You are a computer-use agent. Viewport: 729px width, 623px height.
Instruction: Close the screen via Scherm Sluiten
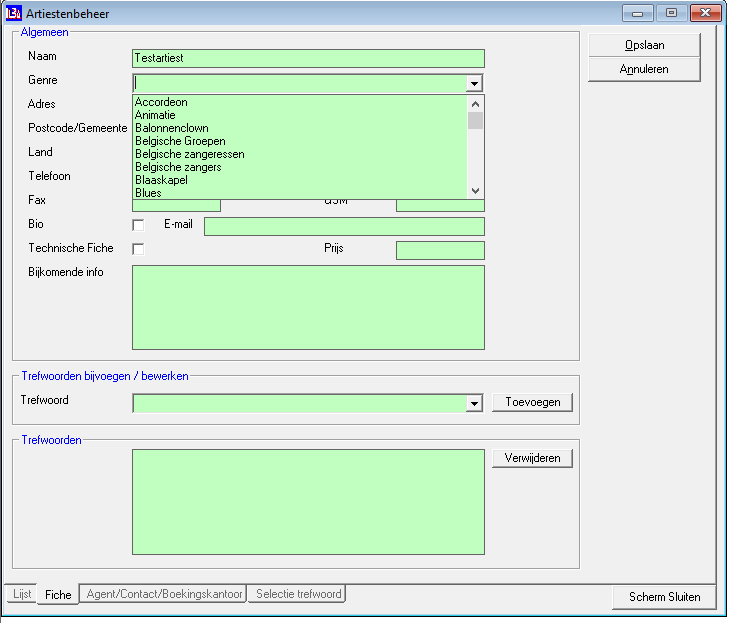pos(664,597)
